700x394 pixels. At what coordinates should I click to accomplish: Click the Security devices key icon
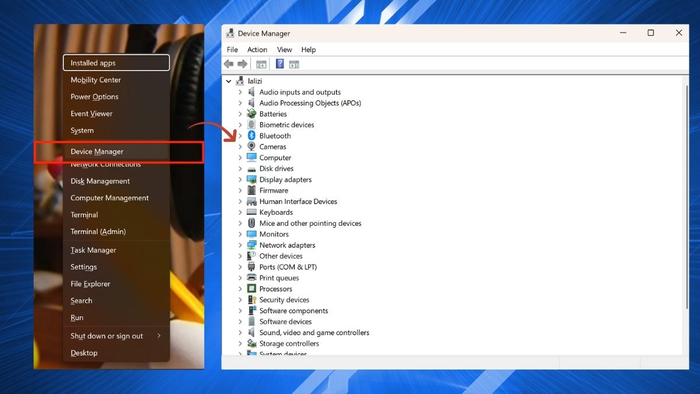tap(251, 300)
